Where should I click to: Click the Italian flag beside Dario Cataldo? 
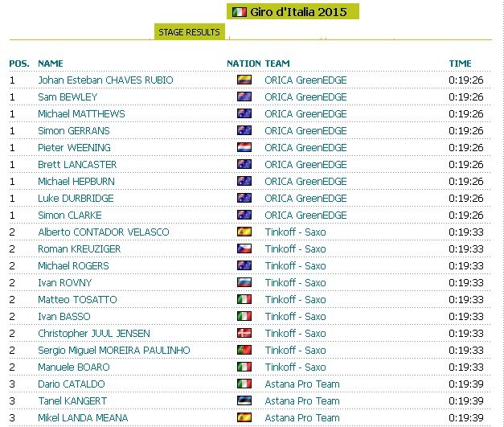244,384
